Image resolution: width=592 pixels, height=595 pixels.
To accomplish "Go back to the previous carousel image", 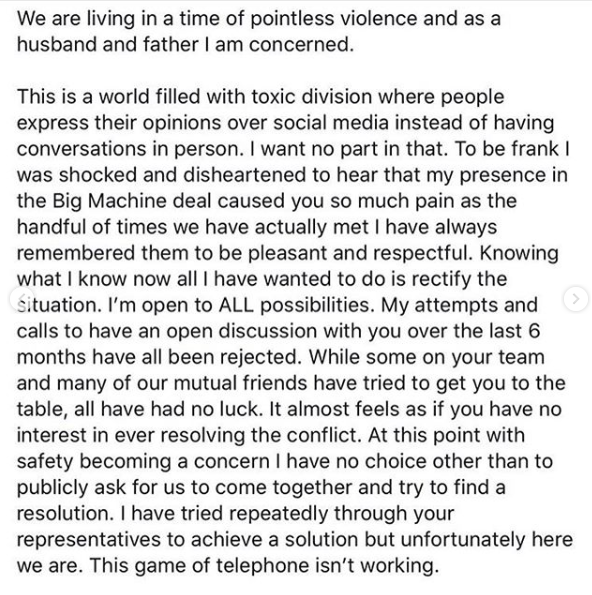I will pyautogui.click(x=23, y=299).
